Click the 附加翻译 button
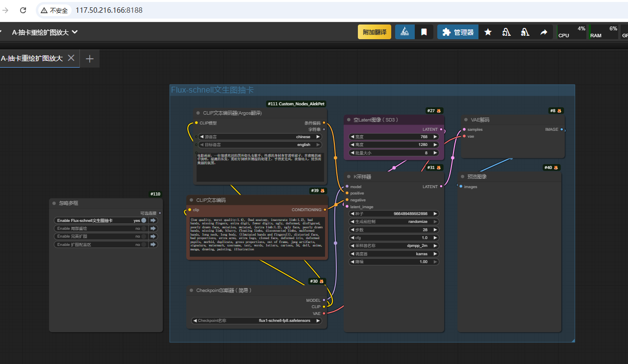The height and width of the screenshot is (364, 628). [x=375, y=32]
